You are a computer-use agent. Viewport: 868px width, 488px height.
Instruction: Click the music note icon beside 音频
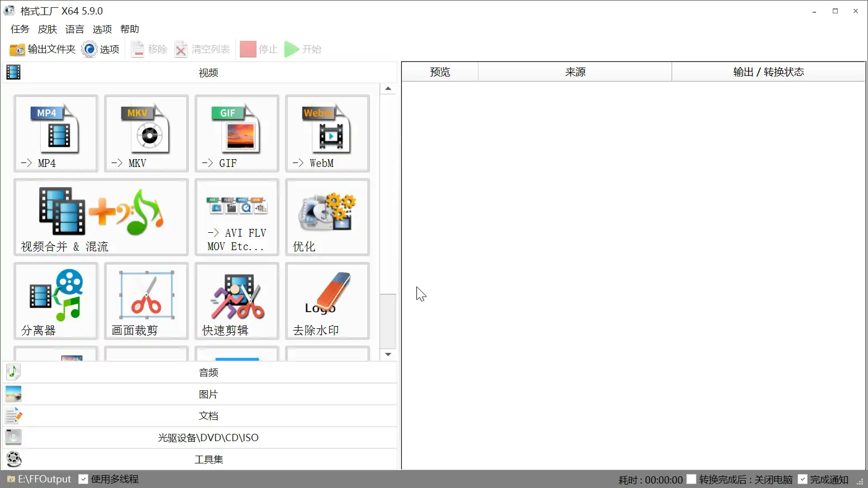13,372
